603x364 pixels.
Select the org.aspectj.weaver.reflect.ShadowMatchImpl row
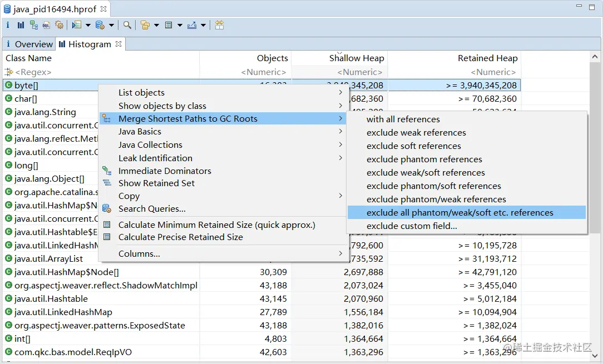point(262,286)
